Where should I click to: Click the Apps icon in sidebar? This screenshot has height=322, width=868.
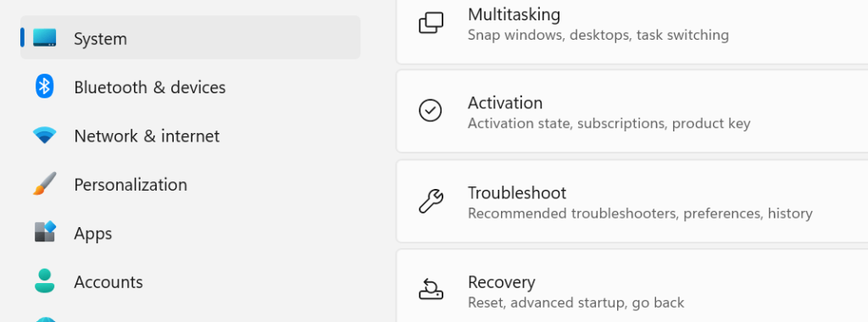pyautogui.click(x=45, y=232)
